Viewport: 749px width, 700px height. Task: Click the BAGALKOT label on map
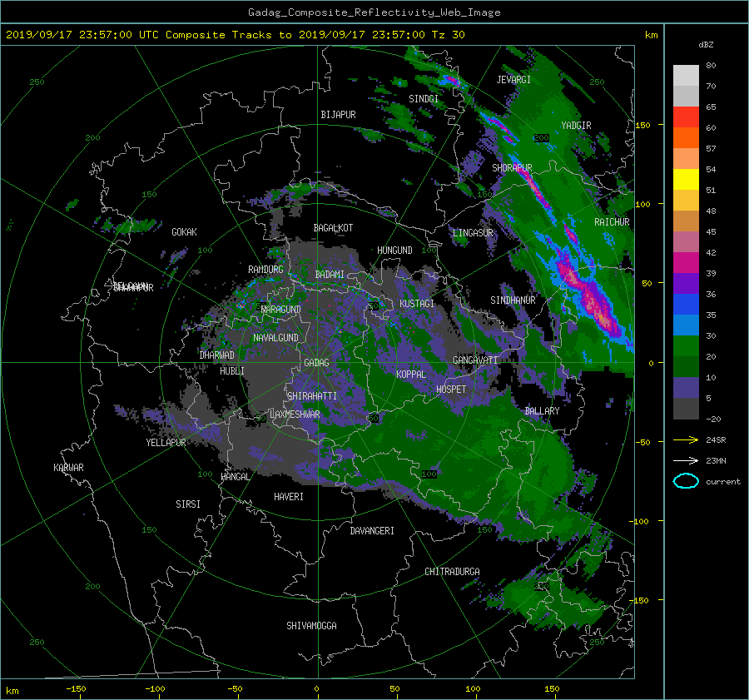coord(333,228)
